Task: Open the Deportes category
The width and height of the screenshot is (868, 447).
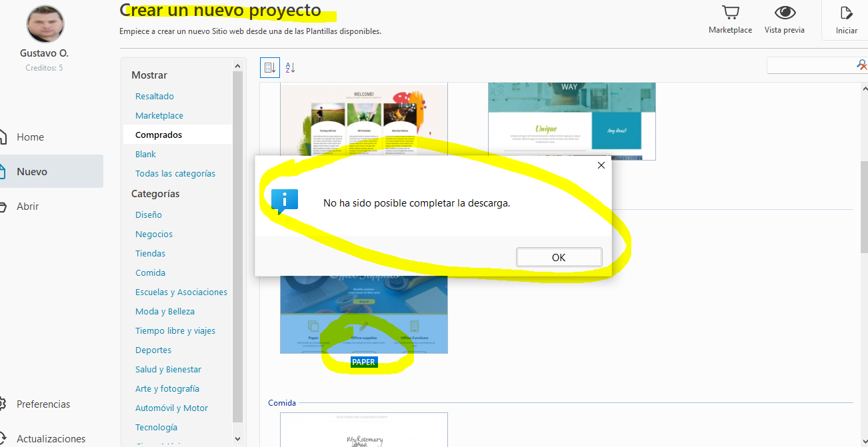Action: coord(153,350)
